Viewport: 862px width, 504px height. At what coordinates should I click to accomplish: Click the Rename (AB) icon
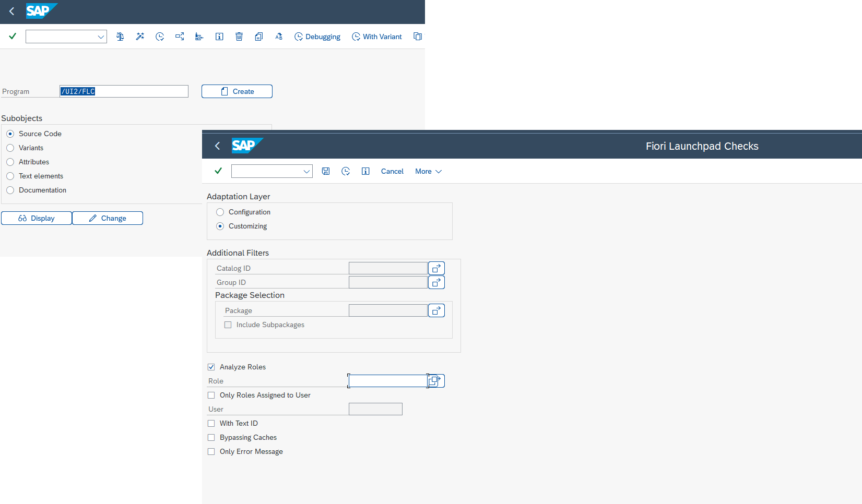pyautogui.click(x=279, y=37)
